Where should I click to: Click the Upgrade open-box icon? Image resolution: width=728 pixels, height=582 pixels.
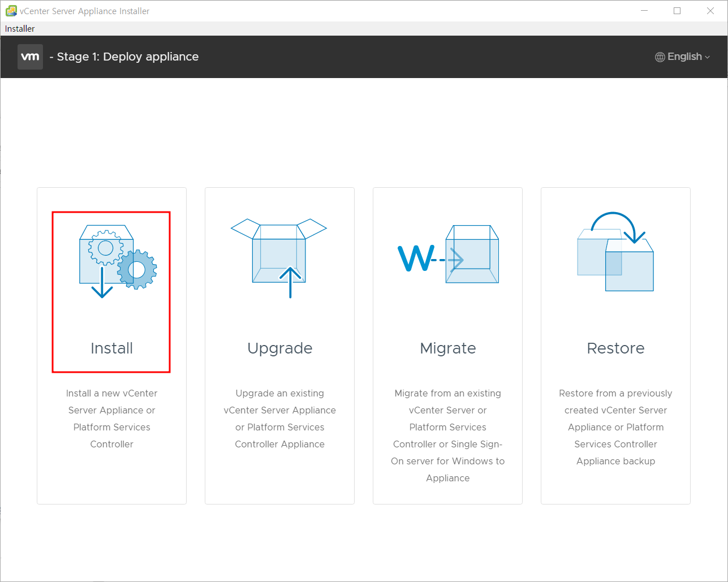279,258
